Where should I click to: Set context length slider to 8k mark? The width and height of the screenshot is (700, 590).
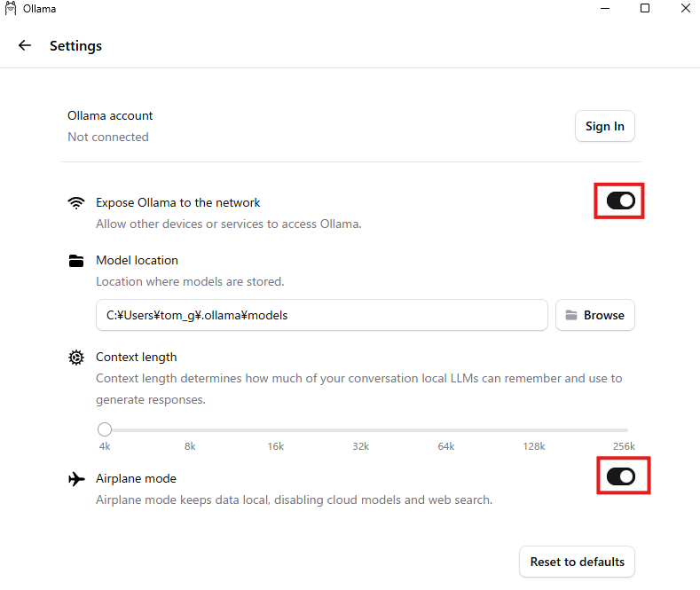tap(191, 429)
